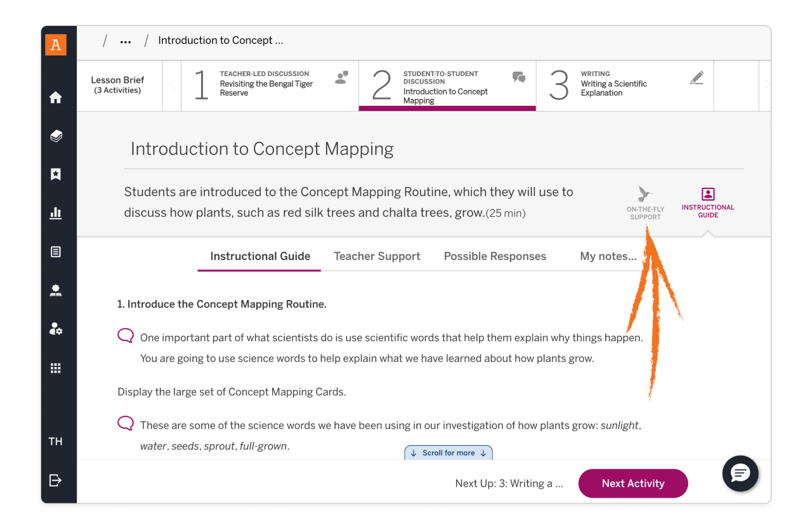The image size is (812, 530).
Task: Open the bar chart reporting icon
Action: tap(56, 213)
